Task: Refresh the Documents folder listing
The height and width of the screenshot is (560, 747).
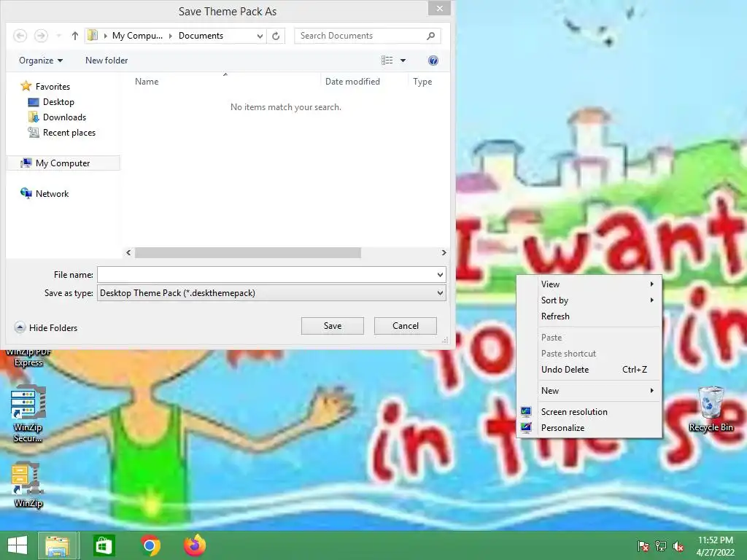Action: [x=276, y=36]
